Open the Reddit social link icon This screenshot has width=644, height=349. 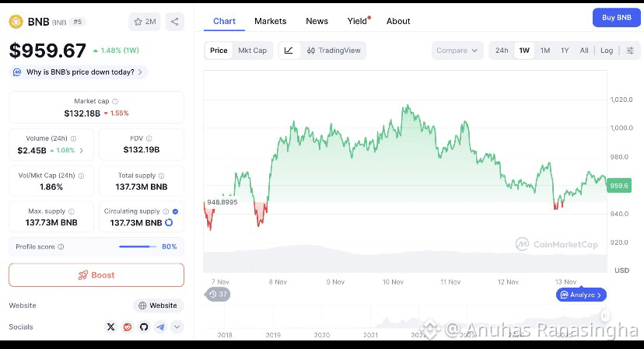coord(128,326)
